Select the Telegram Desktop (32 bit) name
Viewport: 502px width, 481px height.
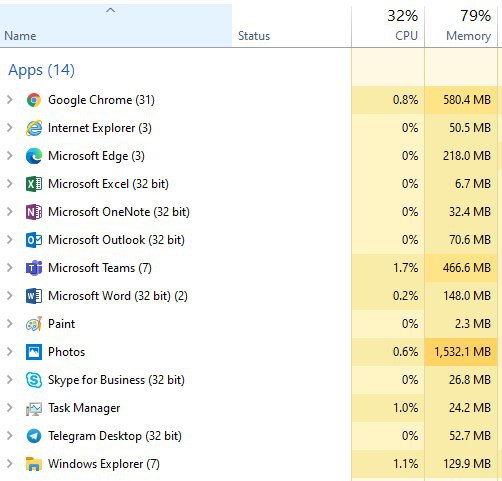[115, 436]
